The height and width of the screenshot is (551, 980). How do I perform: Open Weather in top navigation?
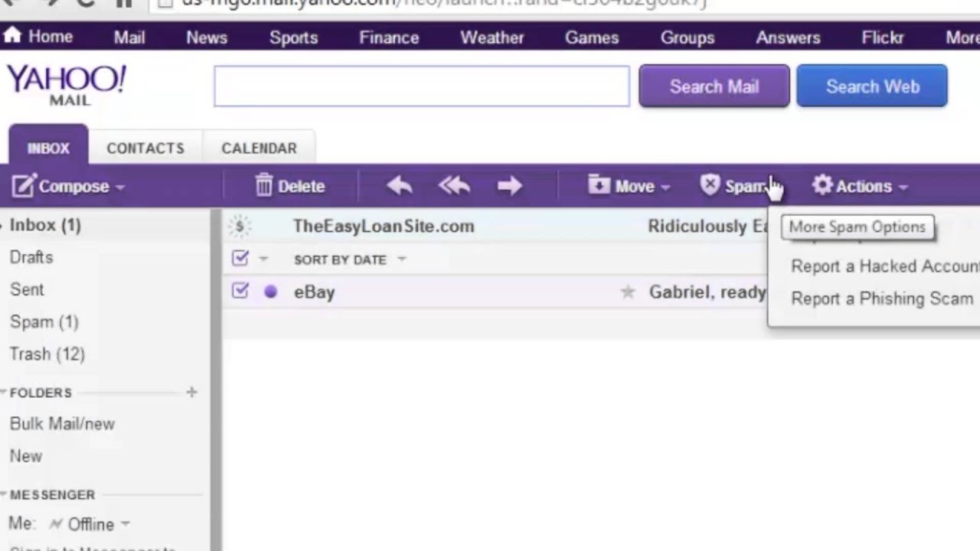coord(492,37)
